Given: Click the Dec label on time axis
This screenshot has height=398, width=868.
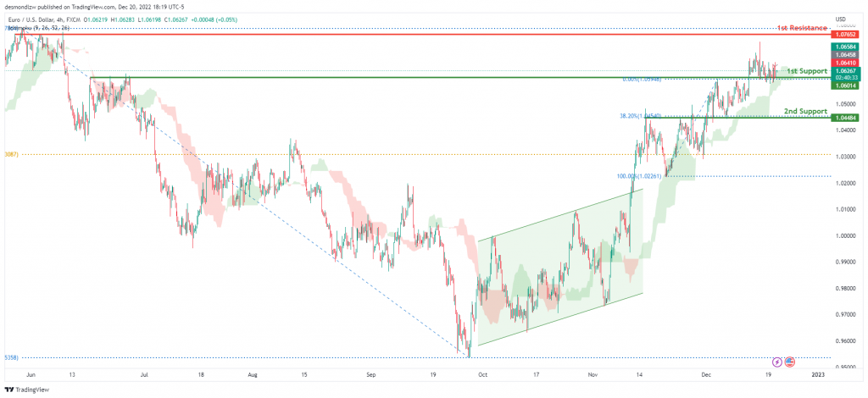Looking at the screenshot, I should (x=705, y=374).
